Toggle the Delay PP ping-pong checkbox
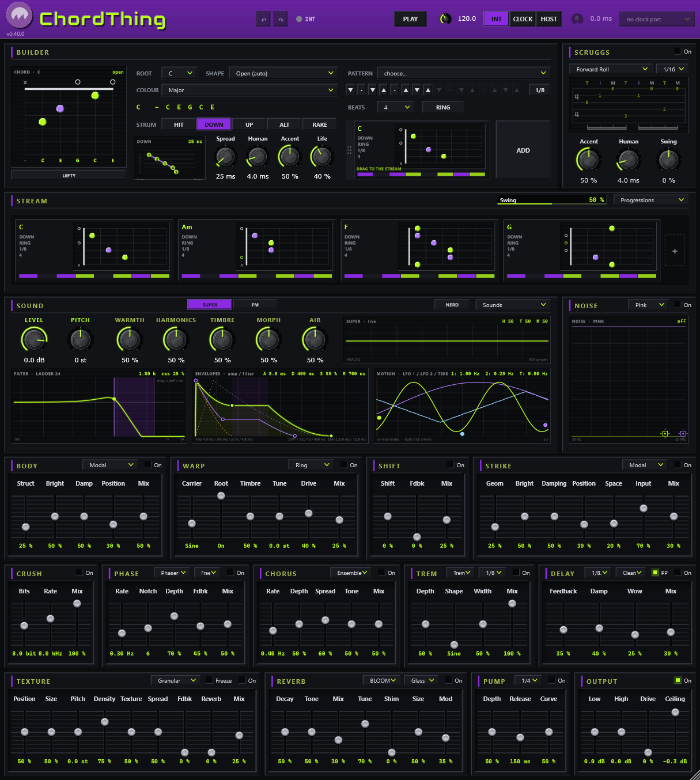This screenshot has height=780, width=700. click(655, 573)
